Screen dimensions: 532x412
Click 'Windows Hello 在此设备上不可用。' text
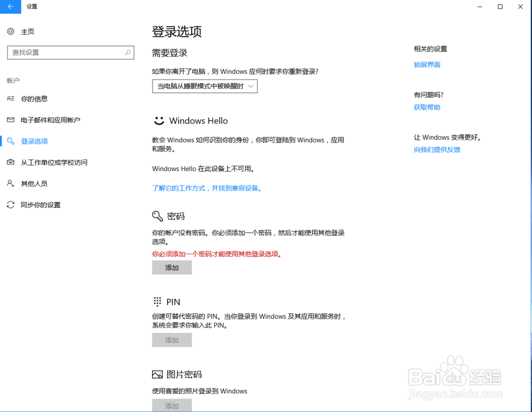203,169
